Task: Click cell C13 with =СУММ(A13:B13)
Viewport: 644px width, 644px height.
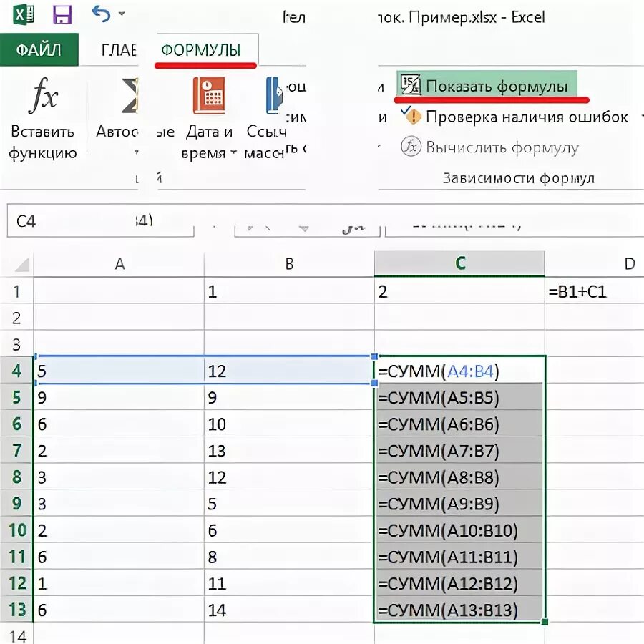Action: (459, 610)
